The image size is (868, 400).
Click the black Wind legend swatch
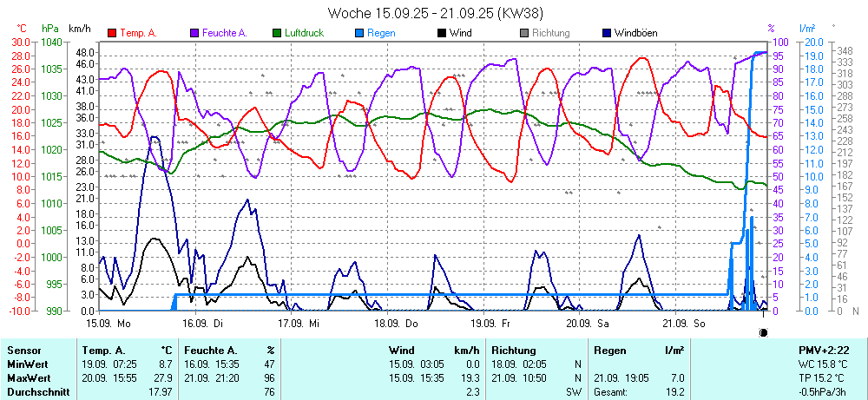click(x=443, y=33)
